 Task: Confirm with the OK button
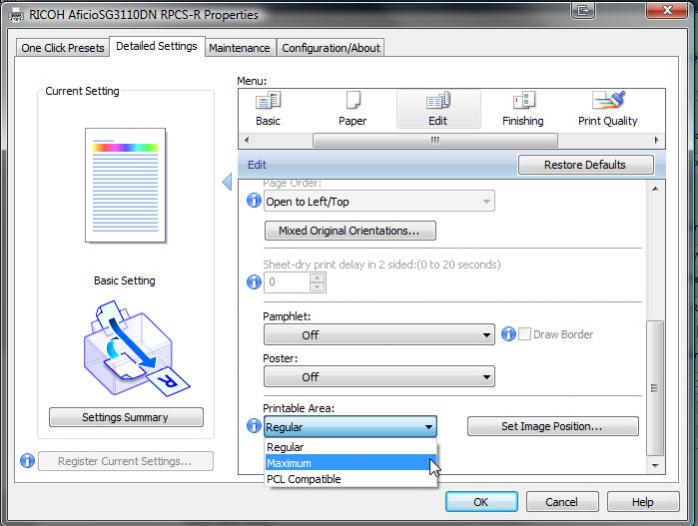(x=481, y=502)
